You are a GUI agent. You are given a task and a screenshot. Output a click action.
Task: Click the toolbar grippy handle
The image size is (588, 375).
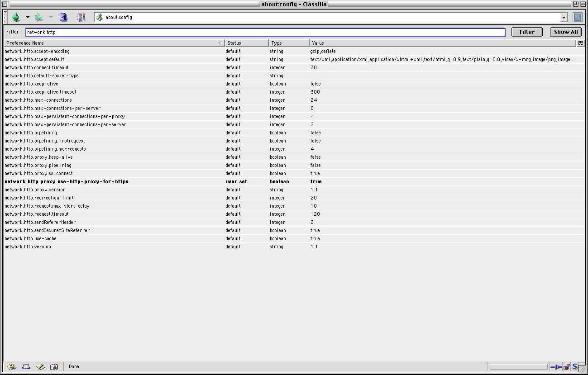(6, 17)
